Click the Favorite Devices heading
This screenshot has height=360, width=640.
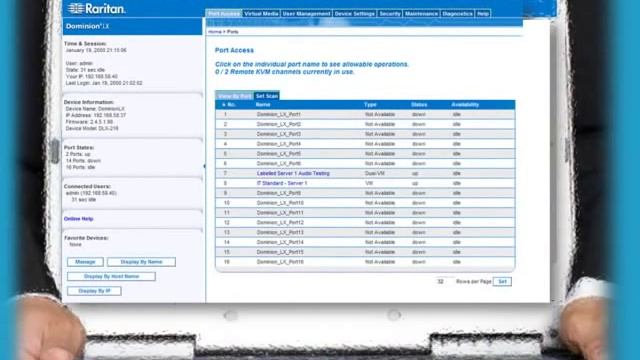86,238
